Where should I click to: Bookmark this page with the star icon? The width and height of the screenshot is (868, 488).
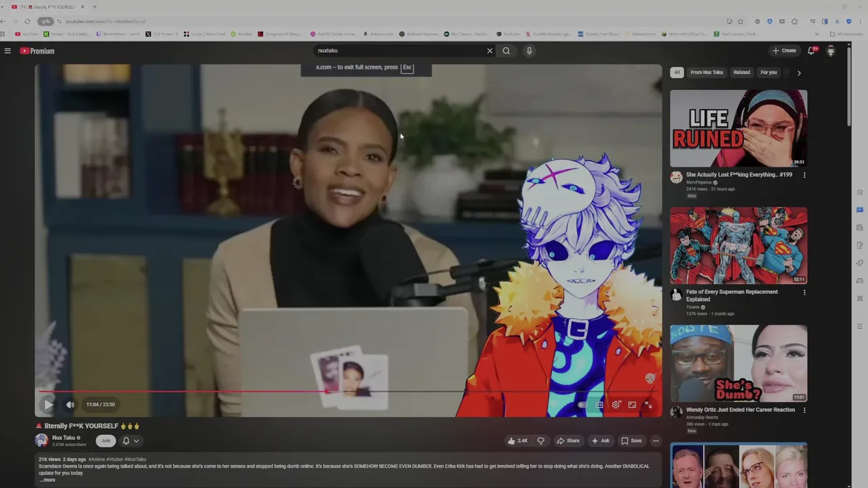[741, 22]
